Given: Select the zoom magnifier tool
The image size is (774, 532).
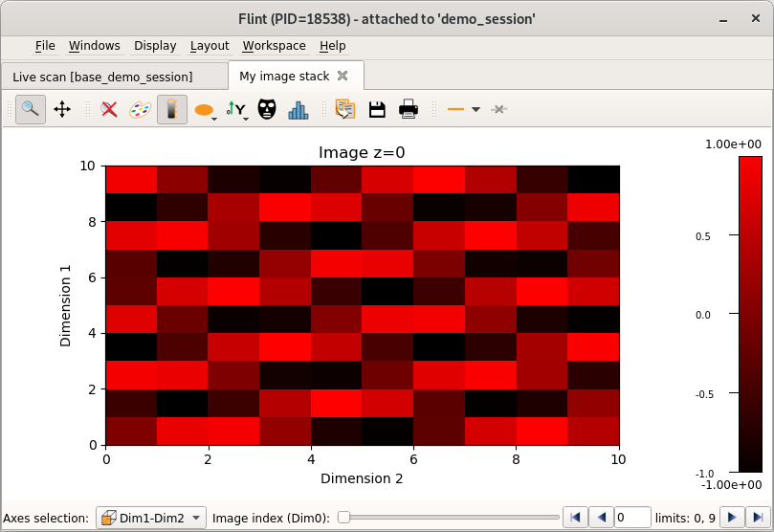Looking at the screenshot, I should 31,109.
